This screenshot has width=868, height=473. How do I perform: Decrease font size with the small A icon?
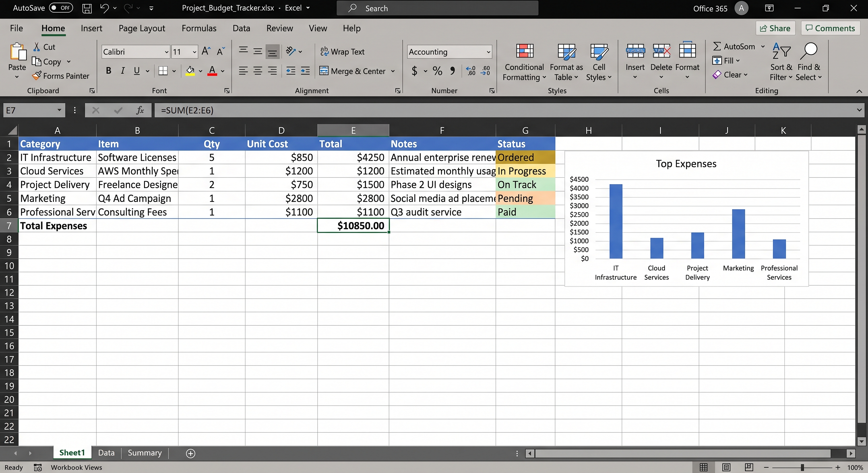(x=221, y=51)
